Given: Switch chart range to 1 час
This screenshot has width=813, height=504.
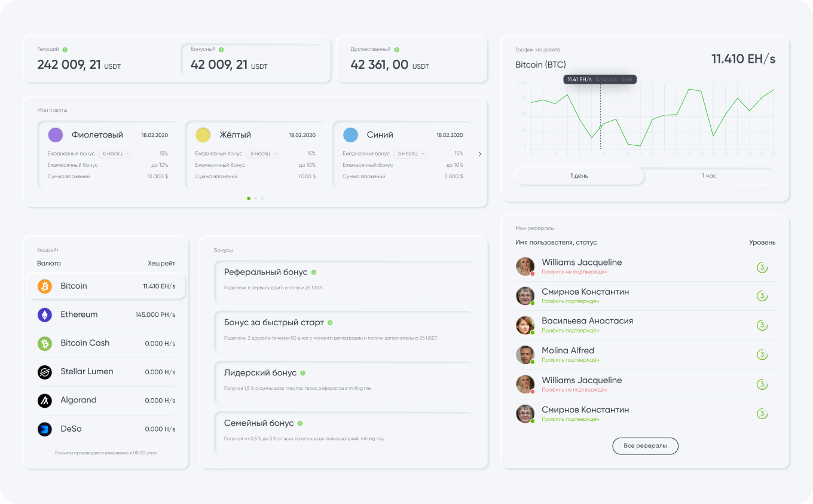Looking at the screenshot, I should [x=709, y=176].
